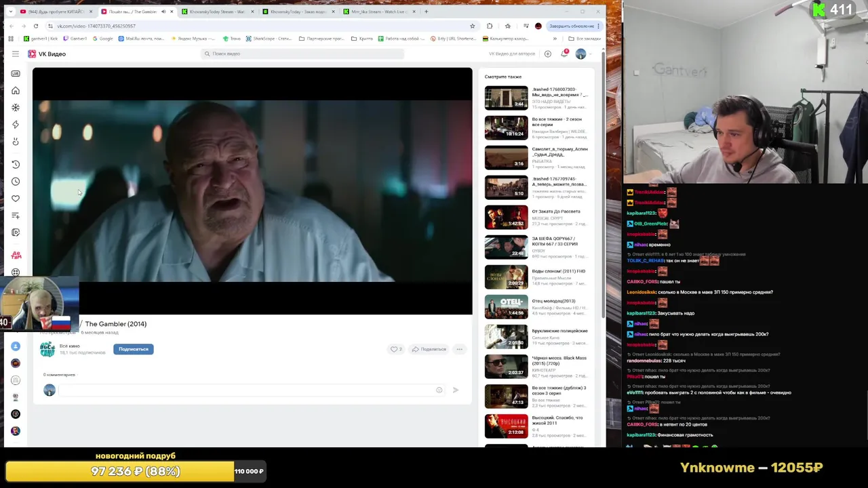Open the Все закладки folder
868x488 pixels.
585,39
